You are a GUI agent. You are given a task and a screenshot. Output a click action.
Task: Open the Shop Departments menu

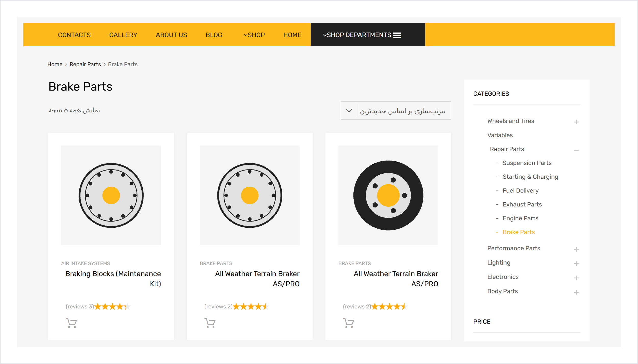coord(368,35)
